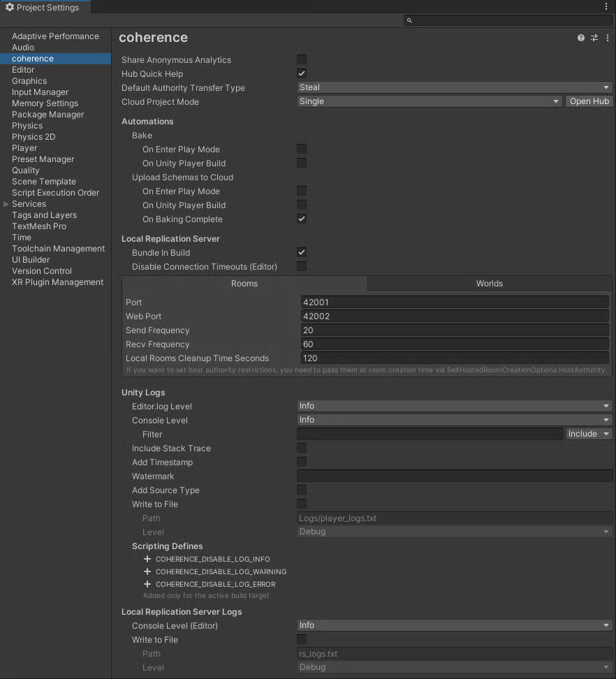Click the help question mark icon
The image size is (616, 679).
581,38
